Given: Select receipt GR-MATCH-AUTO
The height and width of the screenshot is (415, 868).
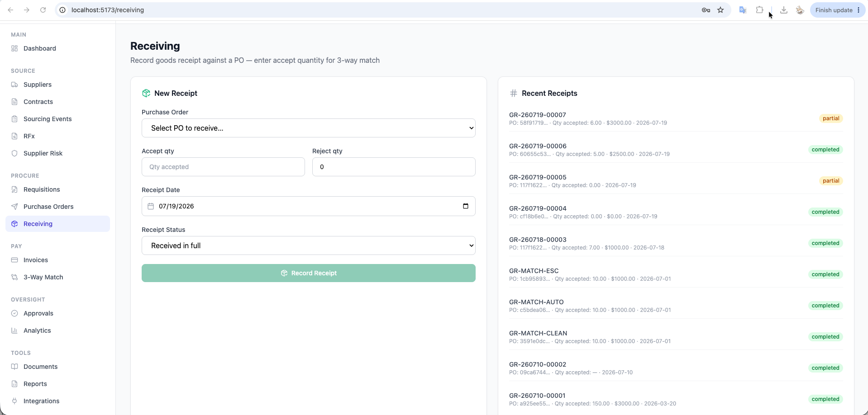Looking at the screenshot, I should coord(676,306).
